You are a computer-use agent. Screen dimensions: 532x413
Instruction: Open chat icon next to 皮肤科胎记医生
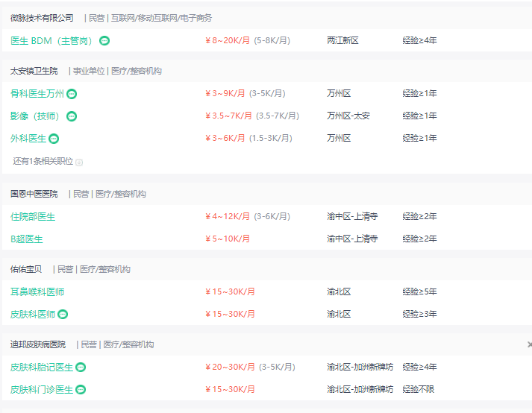(81, 368)
